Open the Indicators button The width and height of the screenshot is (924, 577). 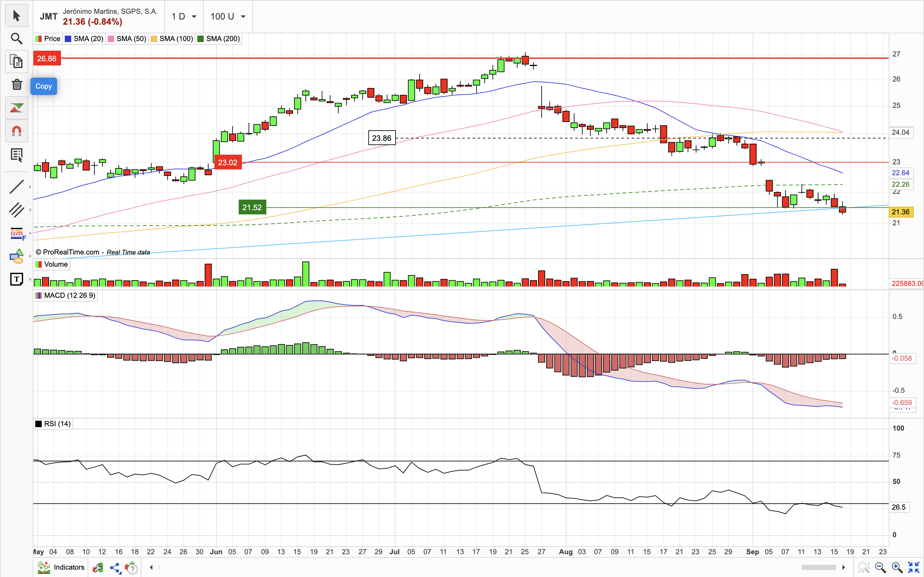[x=61, y=567]
